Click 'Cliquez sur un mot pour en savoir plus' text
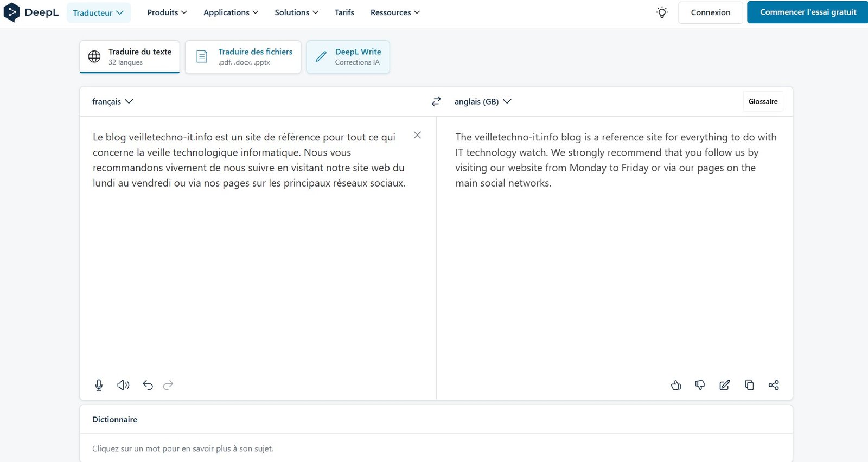 point(183,448)
